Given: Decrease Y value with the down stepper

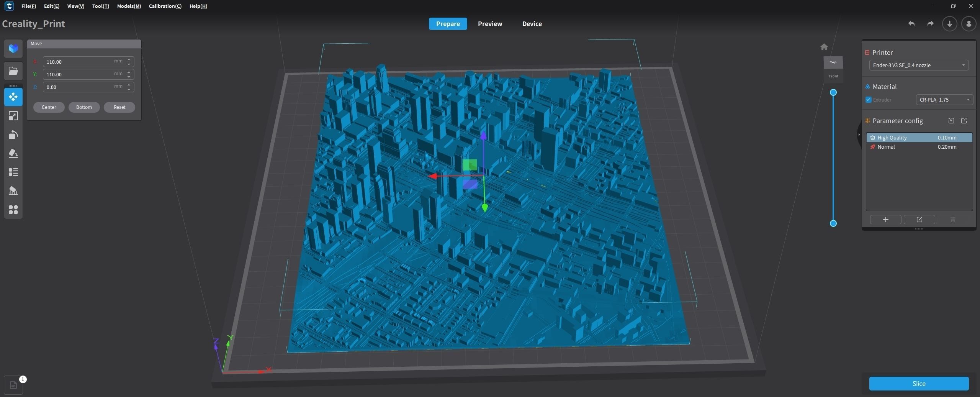Looking at the screenshot, I should tap(129, 77).
